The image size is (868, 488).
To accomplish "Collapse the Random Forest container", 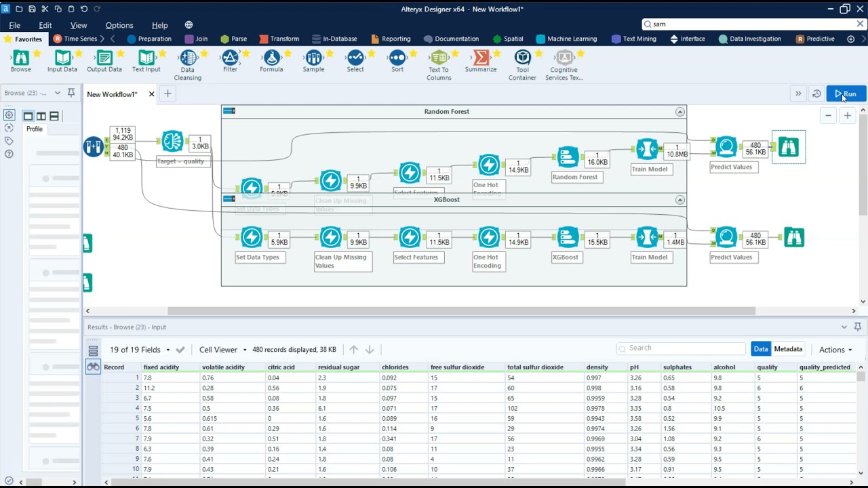I will (680, 112).
